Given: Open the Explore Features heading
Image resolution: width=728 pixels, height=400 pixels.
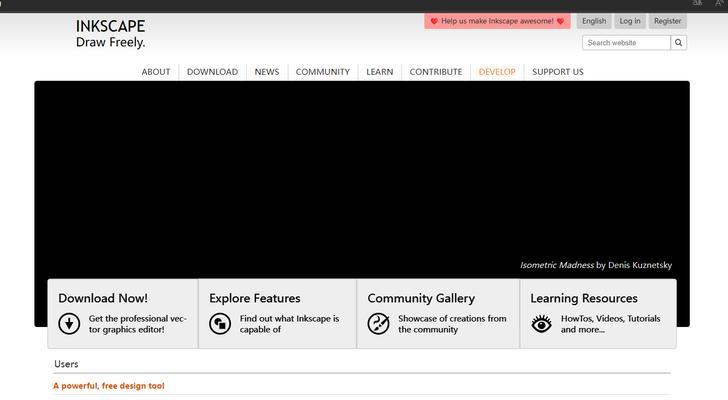Looking at the screenshot, I should [x=254, y=298].
